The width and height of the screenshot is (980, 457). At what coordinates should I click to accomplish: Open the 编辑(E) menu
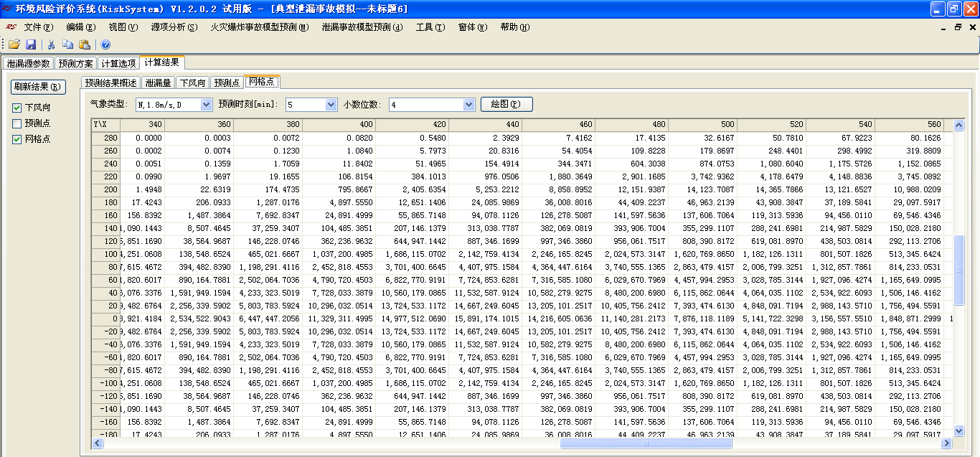[x=81, y=27]
